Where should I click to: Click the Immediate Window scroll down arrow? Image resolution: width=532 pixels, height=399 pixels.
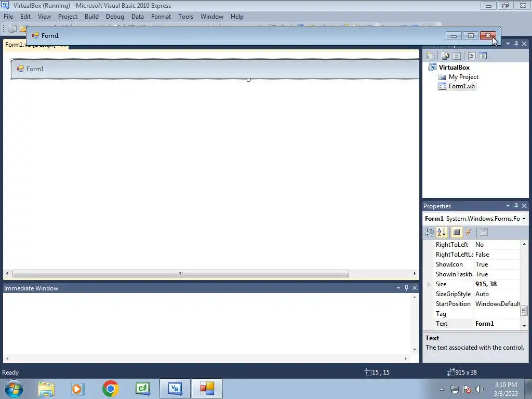[x=415, y=350]
